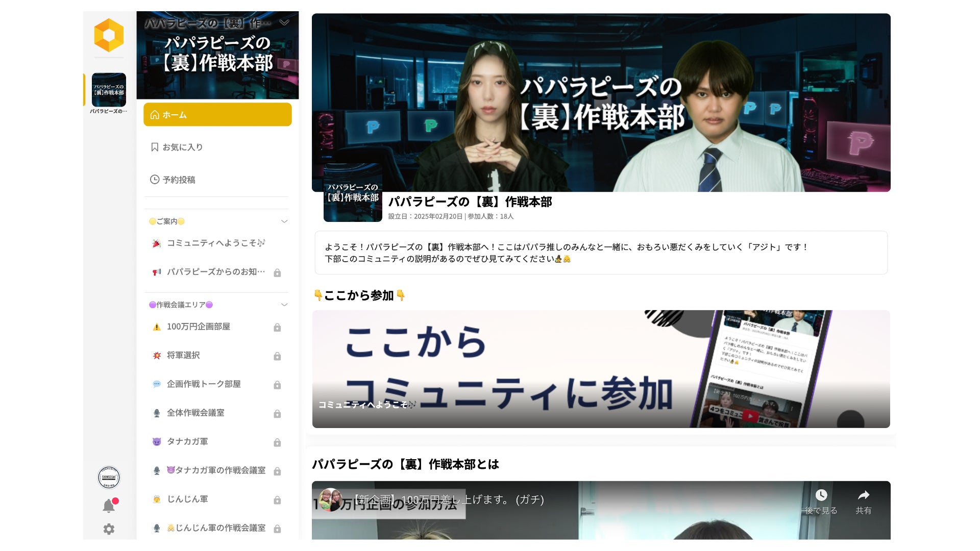
Task: Click the 共有 share arrow on video
Action: click(863, 495)
